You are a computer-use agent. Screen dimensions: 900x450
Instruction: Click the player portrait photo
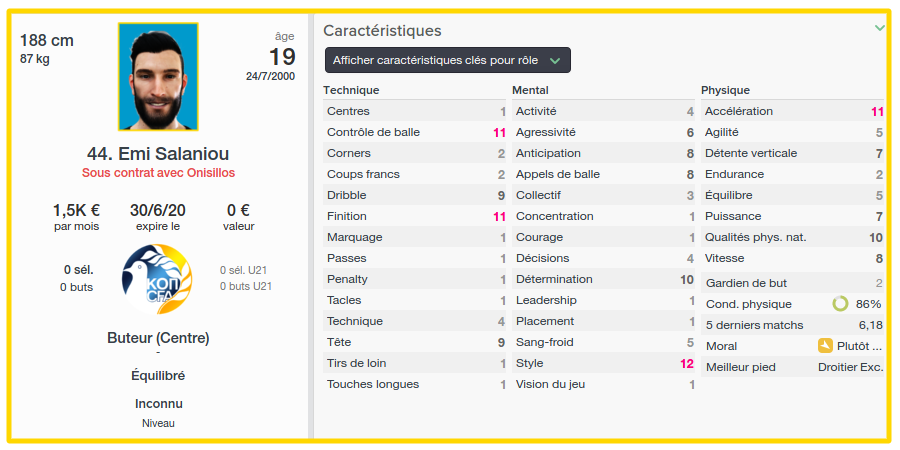(x=158, y=77)
